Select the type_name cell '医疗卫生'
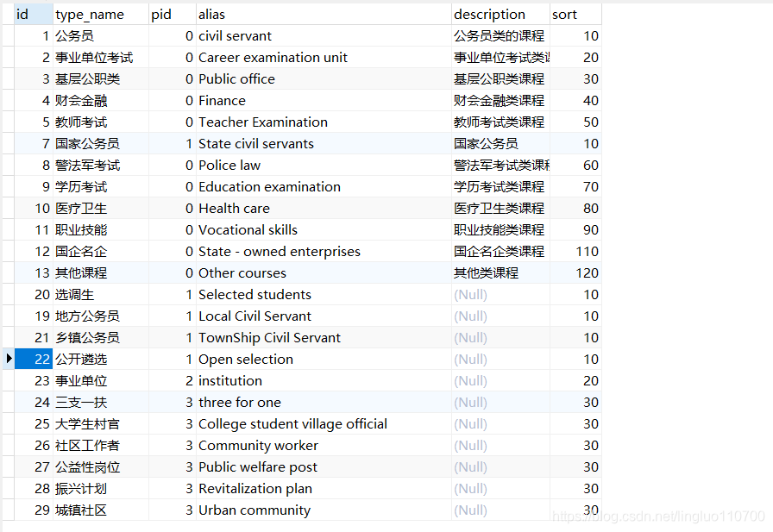This screenshot has height=532, width=773. coord(101,209)
